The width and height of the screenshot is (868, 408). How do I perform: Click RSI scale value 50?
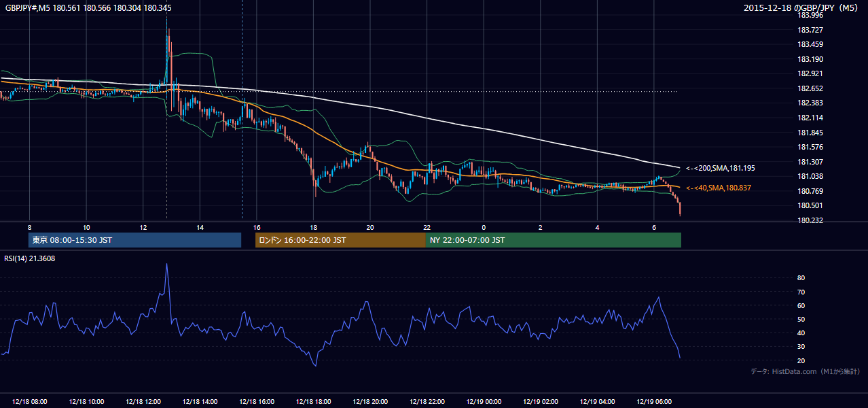801,319
